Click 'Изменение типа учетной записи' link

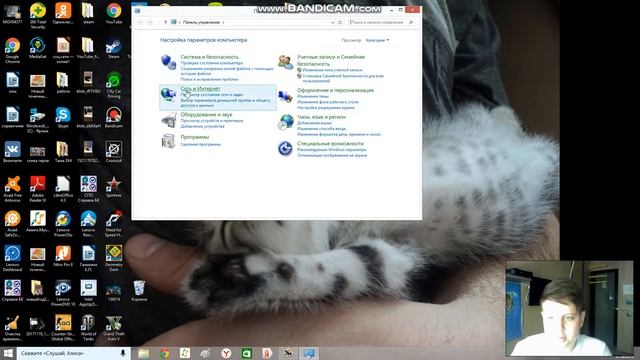pyautogui.click(x=332, y=70)
